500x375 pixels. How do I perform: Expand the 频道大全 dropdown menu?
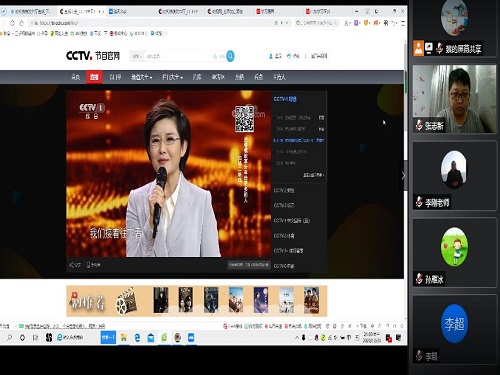(x=142, y=77)
